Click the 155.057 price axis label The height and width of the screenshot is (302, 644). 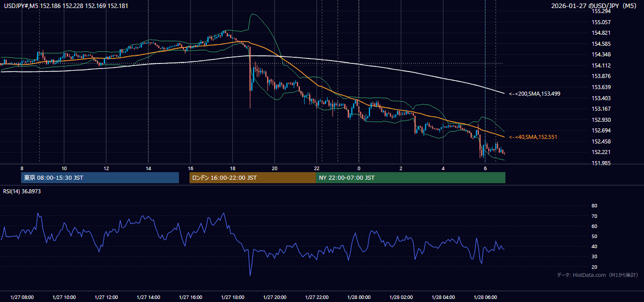click(x=601, y=22)
